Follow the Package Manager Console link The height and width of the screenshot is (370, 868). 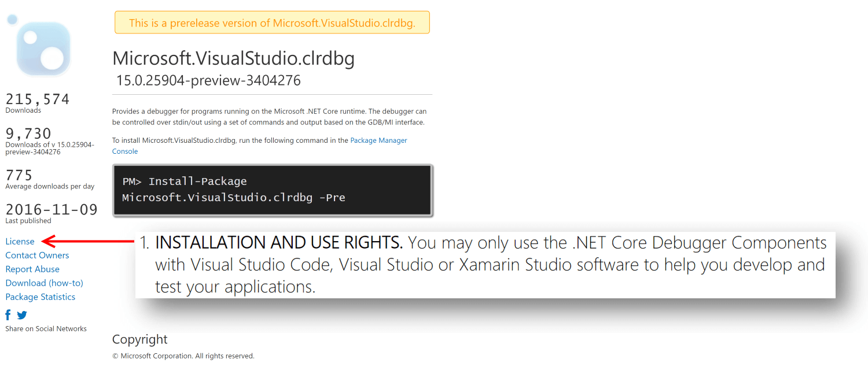point(260,146)
